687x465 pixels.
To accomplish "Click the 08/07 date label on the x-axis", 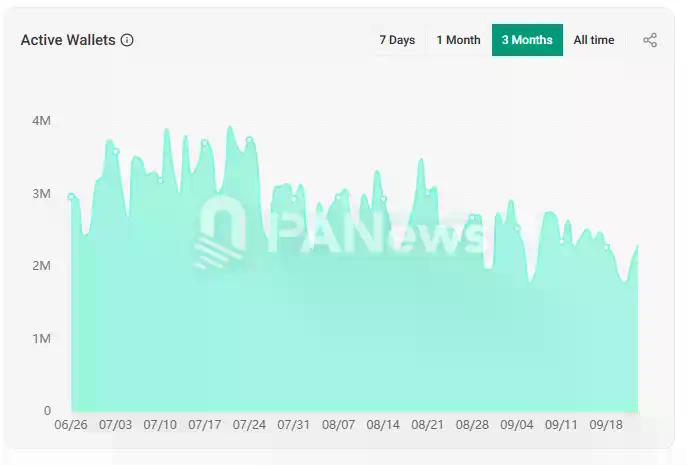I will 338,425.
